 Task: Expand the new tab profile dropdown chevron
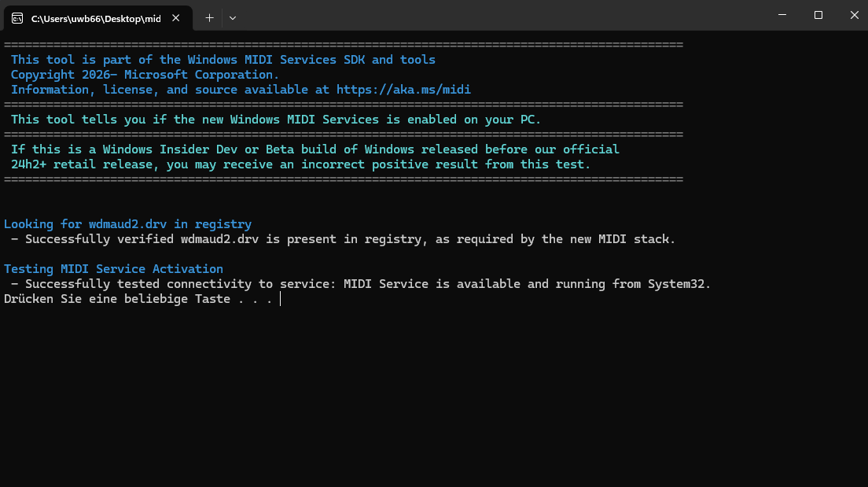233,17
